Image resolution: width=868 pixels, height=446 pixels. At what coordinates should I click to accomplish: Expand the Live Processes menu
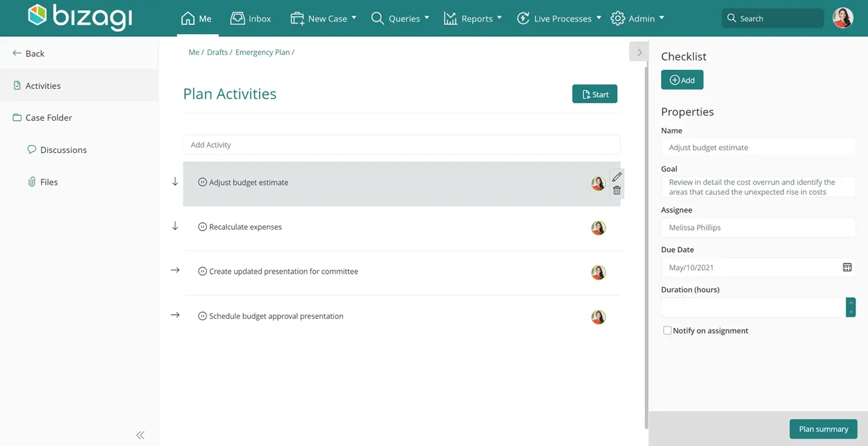tap(559, 18)
